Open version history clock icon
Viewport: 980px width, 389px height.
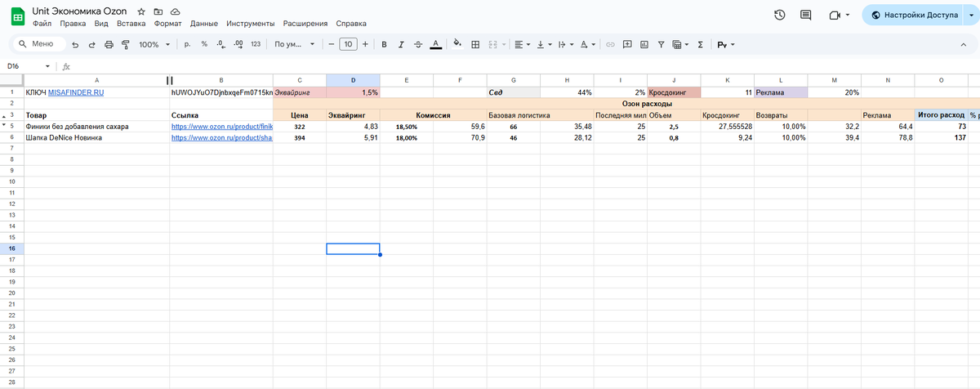click(x=779, y=15)
